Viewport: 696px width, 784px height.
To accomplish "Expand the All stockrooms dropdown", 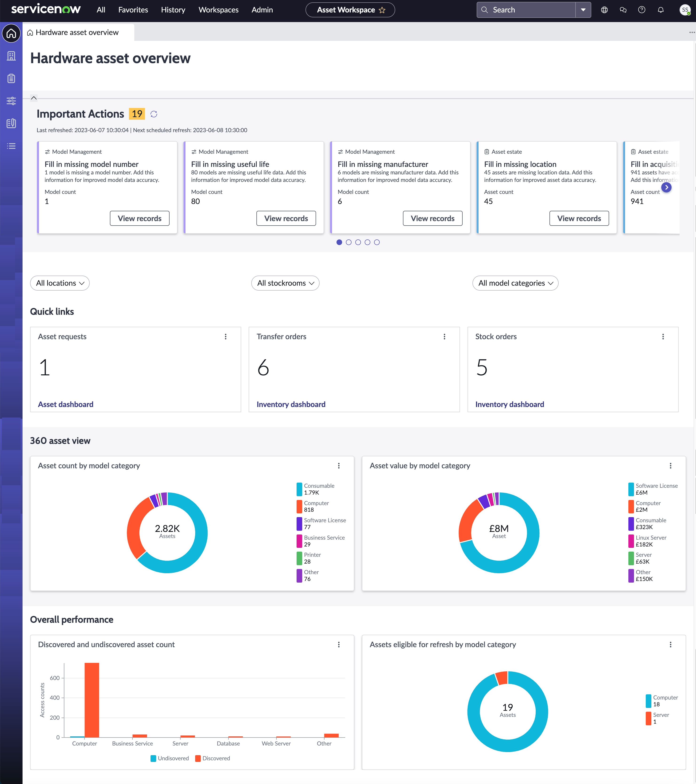I will (x=285, y=283).
